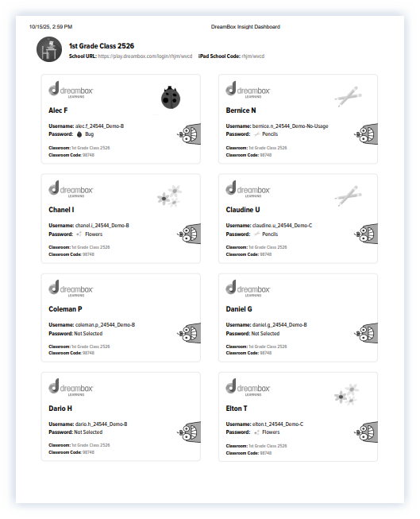Click the DreamBox Insight Dashboard page title

(245, 27)
